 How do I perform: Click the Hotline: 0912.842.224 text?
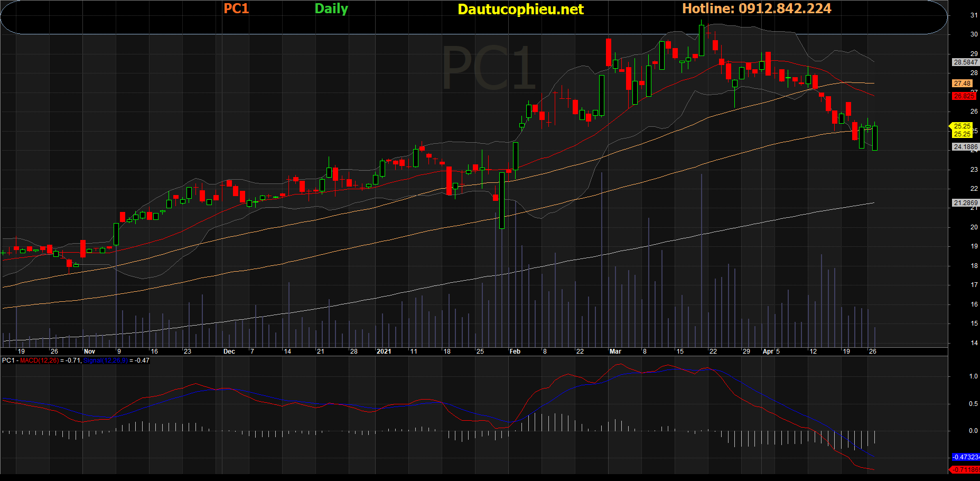[x=757, y=8]
